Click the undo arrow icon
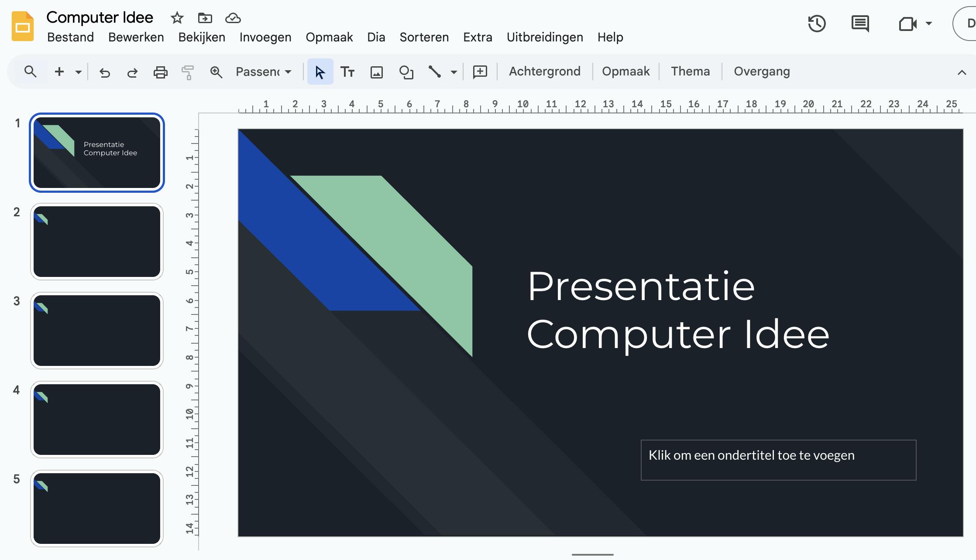This screenshot has height=560, width=976. pos(105,72)
